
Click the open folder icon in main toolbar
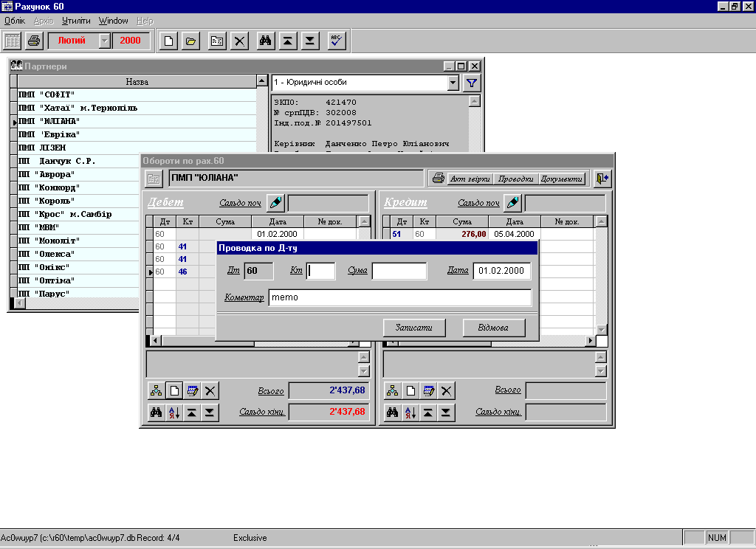tap(190, 41)
